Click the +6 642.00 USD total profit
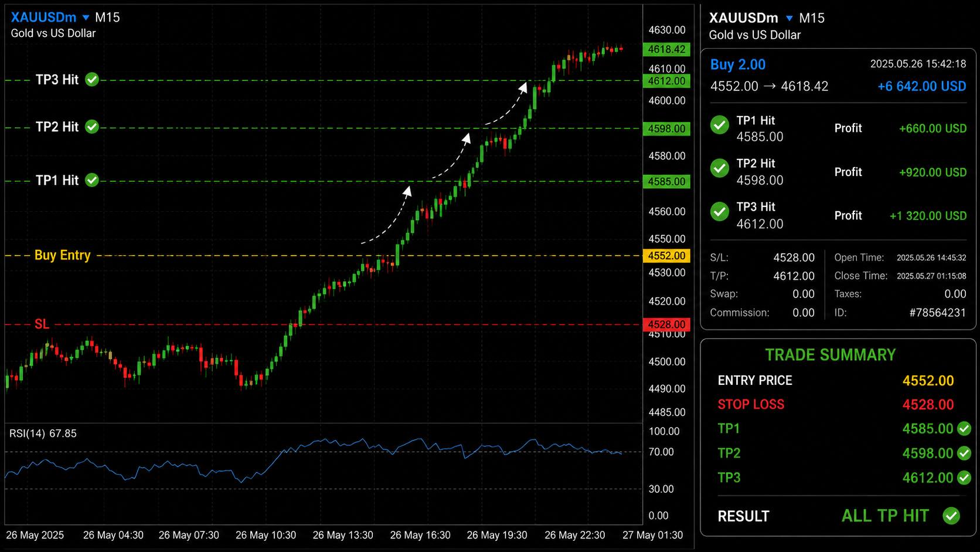The height and width of the screenshot is (552, 980). [922, 87]
